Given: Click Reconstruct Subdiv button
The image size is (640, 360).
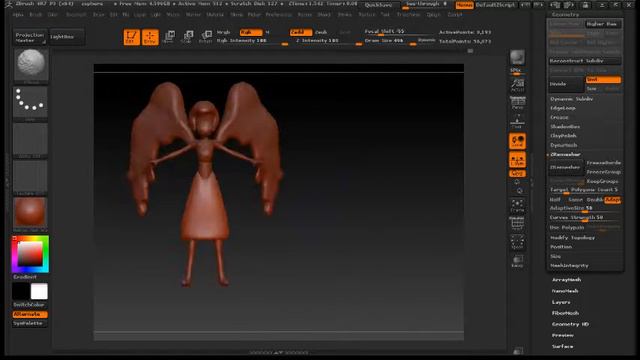Looking at the screenshot, I should tap(584, 61).
